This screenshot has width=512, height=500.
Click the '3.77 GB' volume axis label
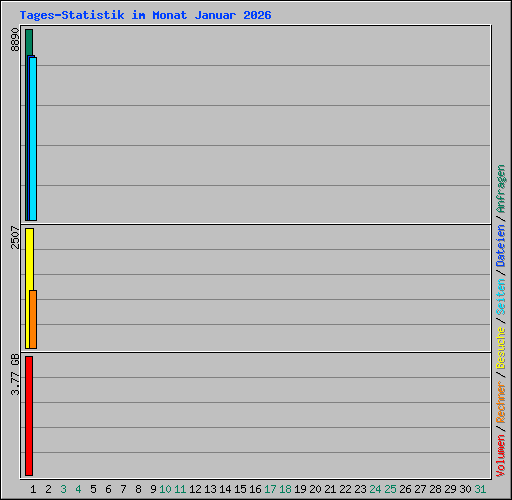(x=15, y=374)
